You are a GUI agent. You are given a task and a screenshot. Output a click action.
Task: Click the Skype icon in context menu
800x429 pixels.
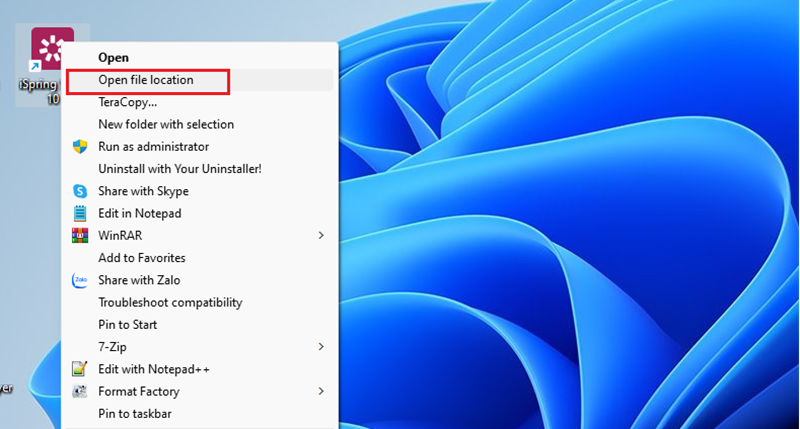point(80,191)
